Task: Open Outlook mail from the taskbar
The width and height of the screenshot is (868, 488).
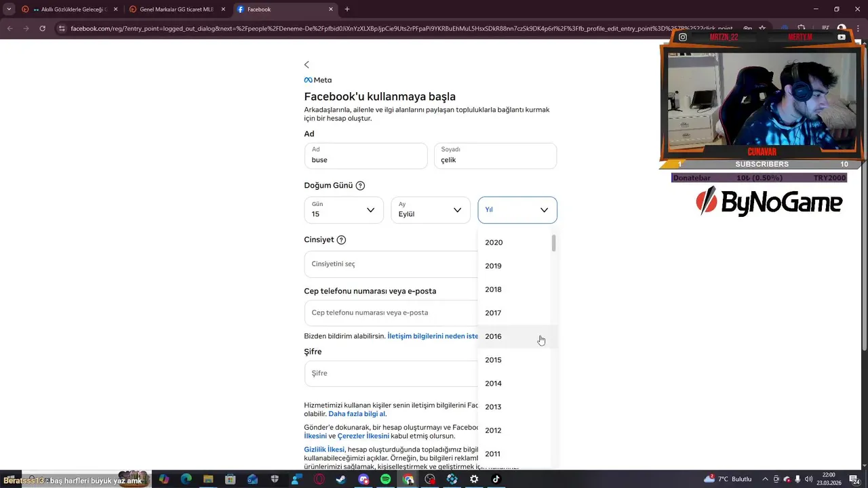Action: (252, 479)
